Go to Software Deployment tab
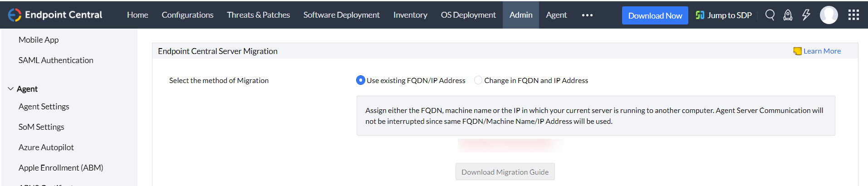The height and width of the screenshot is (186, 868). (x=341, y=15)
